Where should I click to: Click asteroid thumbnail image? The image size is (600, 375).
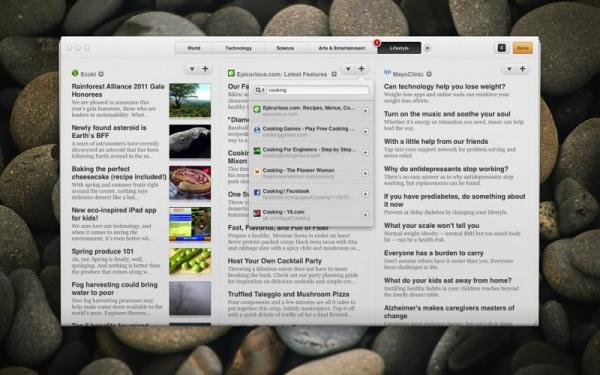[190, 141]
